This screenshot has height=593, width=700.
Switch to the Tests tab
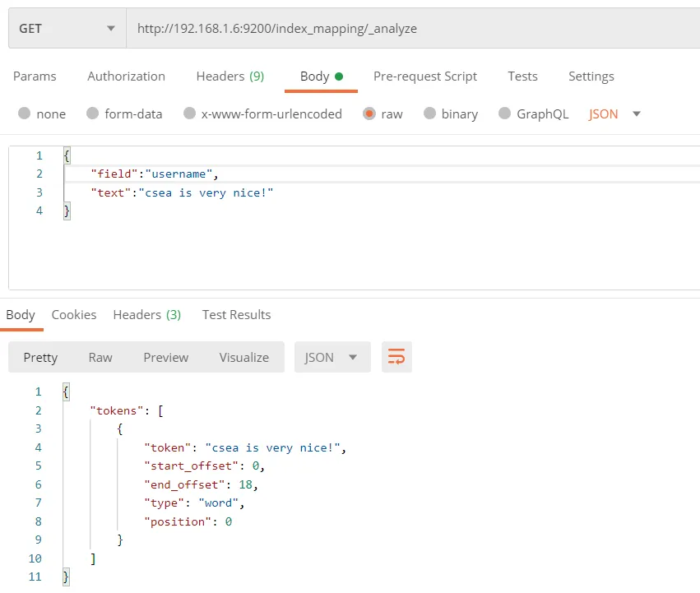tap(522, 76)
